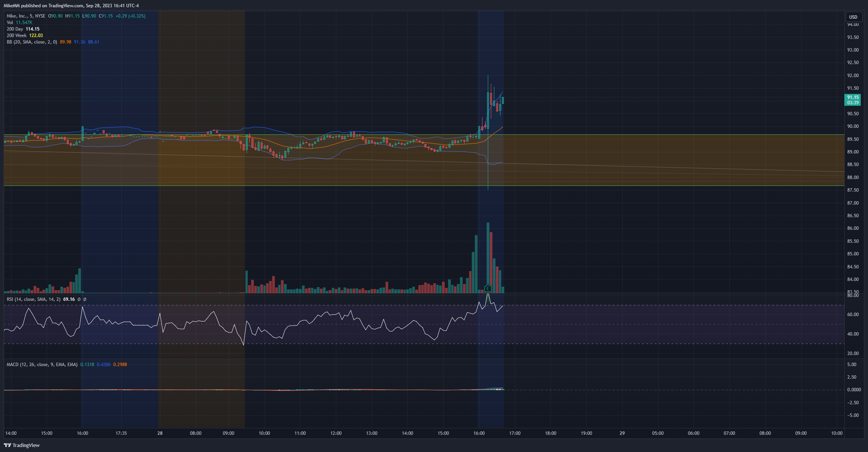
Task: Click the RSI axis label 20.00
Action: (x=853, y=354)
